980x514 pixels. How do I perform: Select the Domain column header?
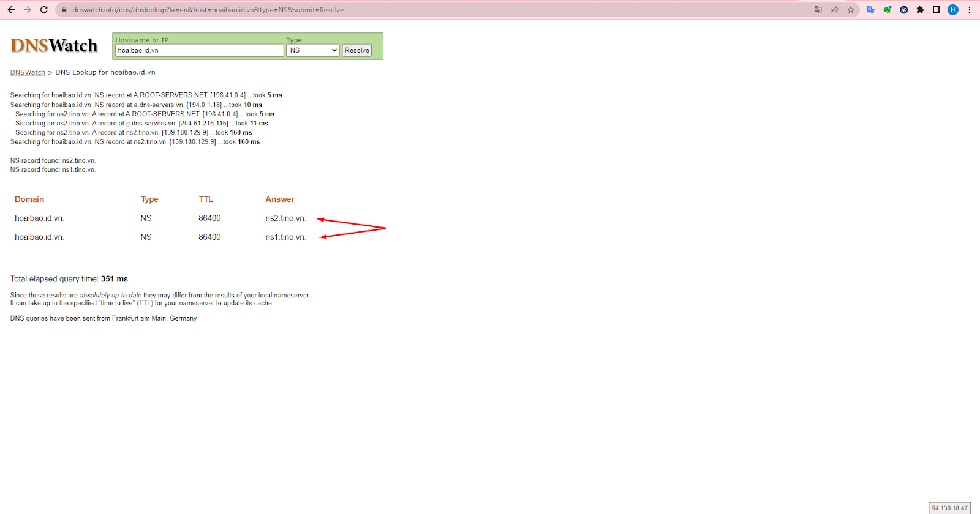[x=29, y=199]
